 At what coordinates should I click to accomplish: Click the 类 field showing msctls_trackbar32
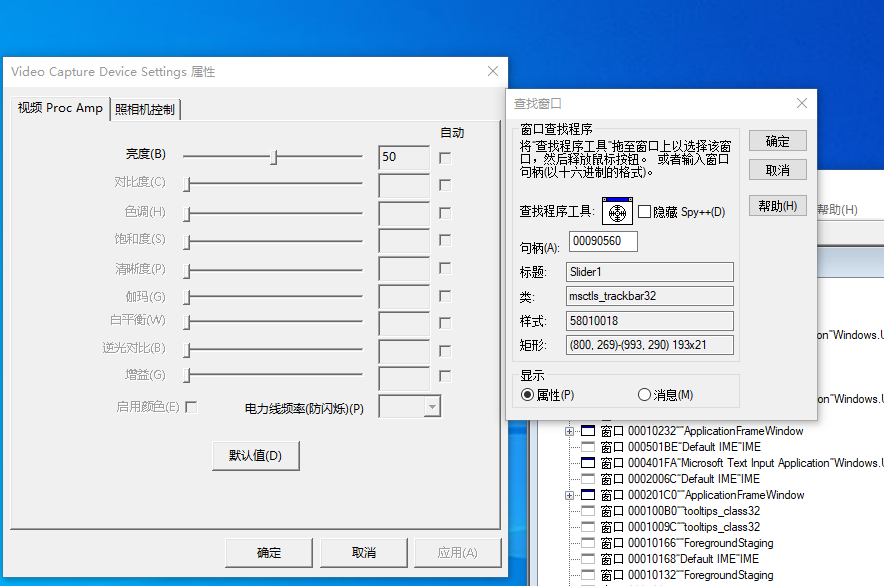649,296
